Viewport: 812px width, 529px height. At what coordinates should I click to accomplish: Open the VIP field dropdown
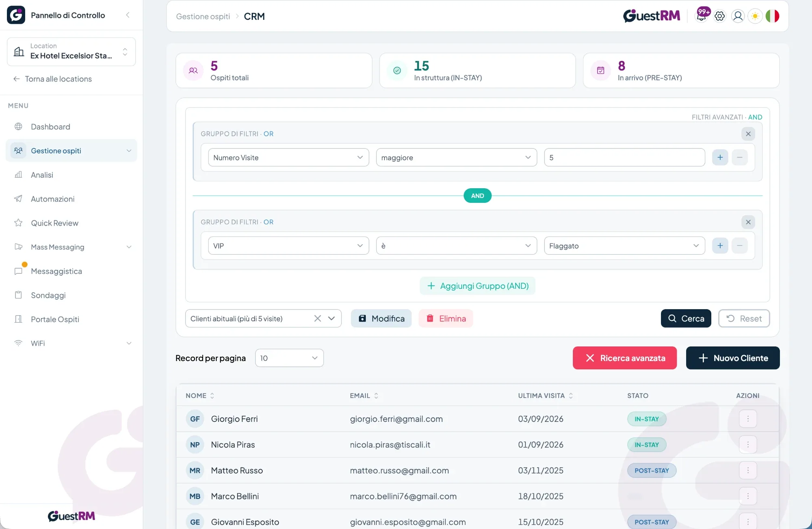click(x=288, y=245)
